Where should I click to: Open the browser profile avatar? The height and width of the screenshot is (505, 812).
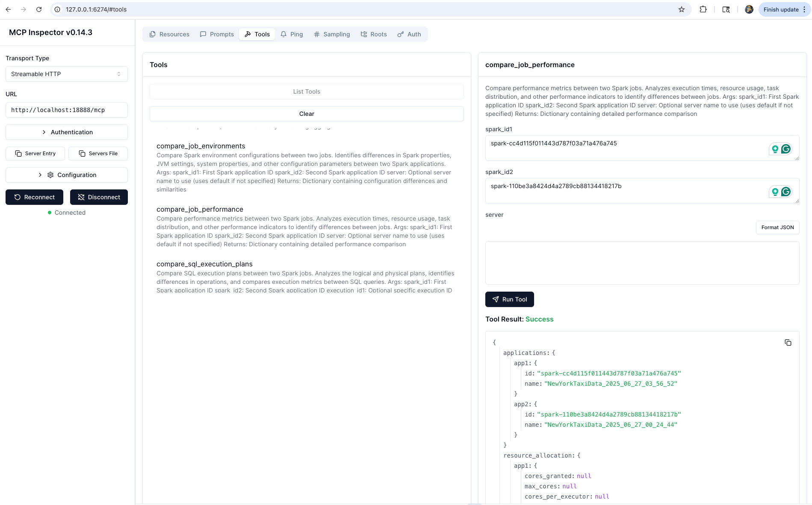click(749, 9)
